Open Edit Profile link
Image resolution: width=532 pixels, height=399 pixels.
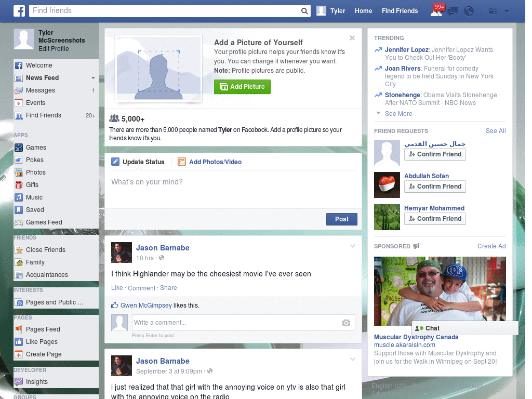[x=54, y=49]
